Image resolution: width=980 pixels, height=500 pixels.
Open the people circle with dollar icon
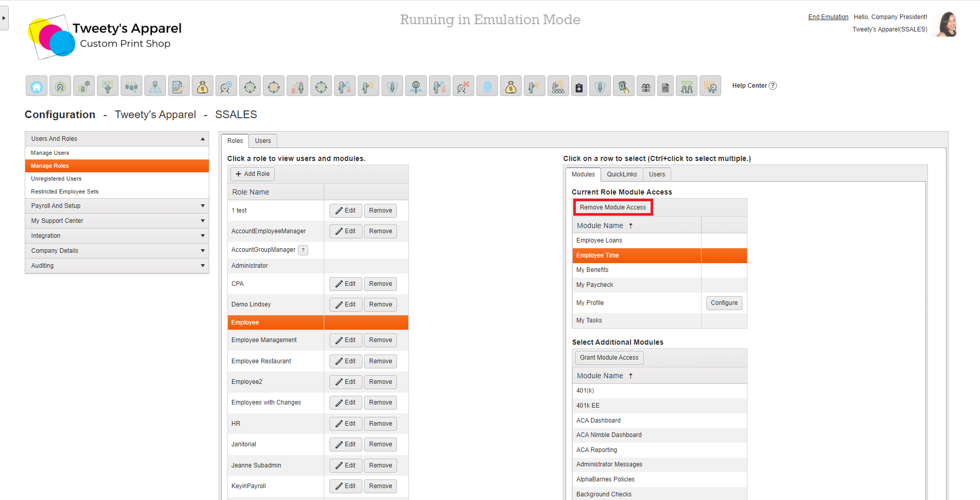click(274, 86)
